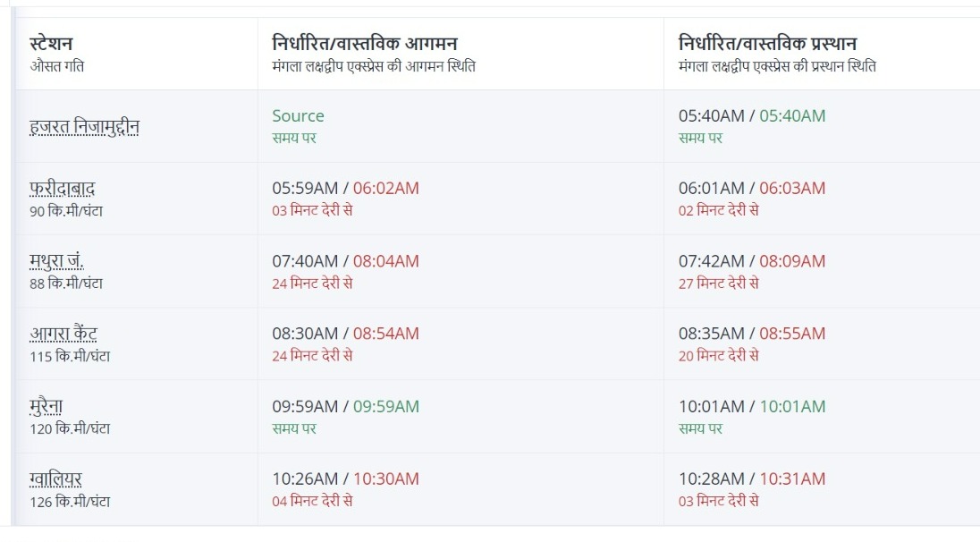Click the 10:30AM actual arrival at ग्वालियर
Viewport: 980px width, 542px height.
coord(385,478)
